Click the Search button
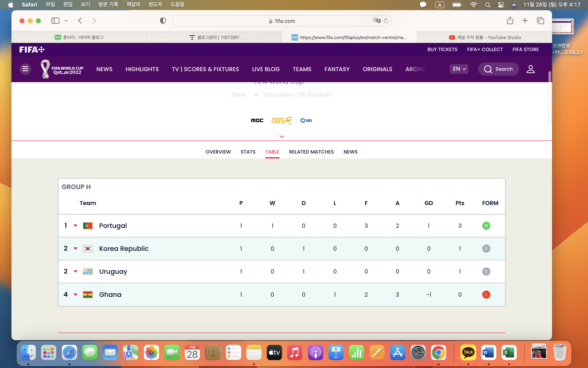588x368 pixels. 498,69
